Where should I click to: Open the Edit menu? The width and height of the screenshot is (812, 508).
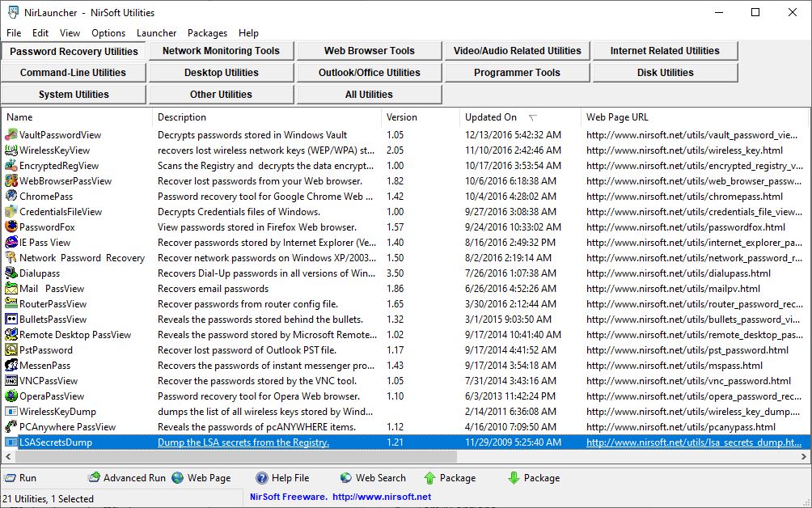click(40, 33)
